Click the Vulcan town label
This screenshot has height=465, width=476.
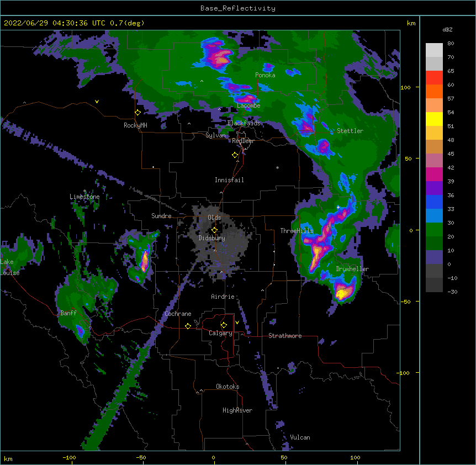pos(300,437)
